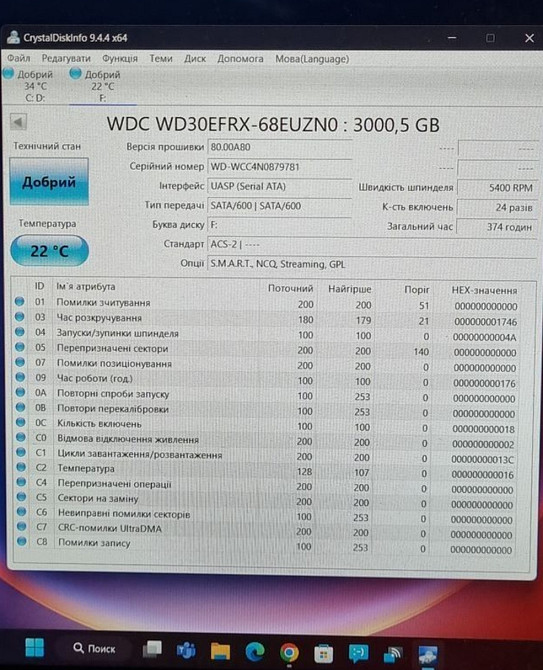Open the Файл menu
The height and width of the screenshot is (670, 543).
18,58
